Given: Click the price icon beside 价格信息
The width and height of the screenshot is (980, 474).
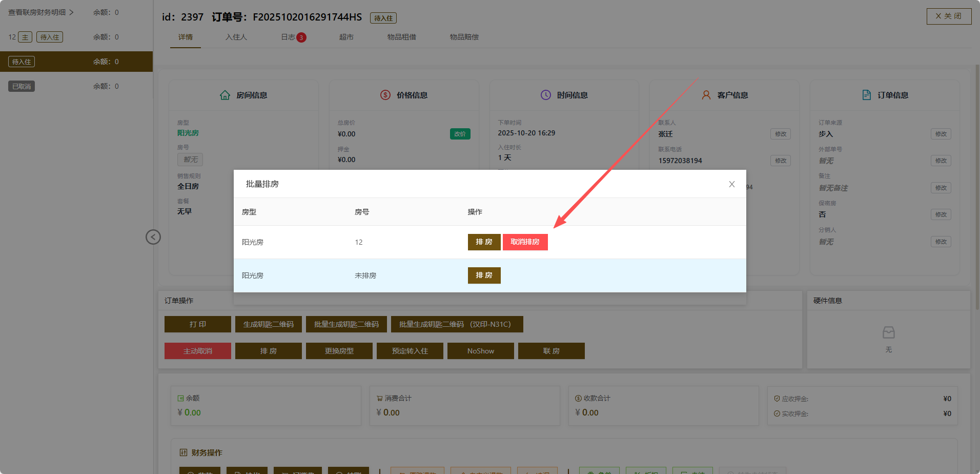Looking at the screenshot, I should coord(385,95).
